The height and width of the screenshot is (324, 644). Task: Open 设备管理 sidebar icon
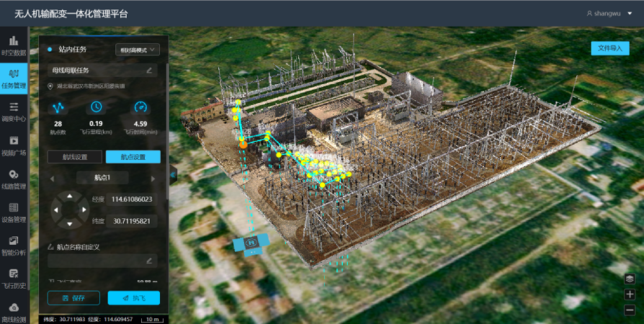coord(13,212)
